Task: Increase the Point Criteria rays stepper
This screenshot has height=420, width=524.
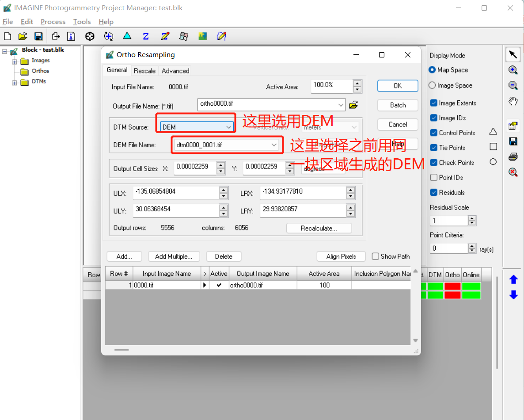Action: coord(472,246)
